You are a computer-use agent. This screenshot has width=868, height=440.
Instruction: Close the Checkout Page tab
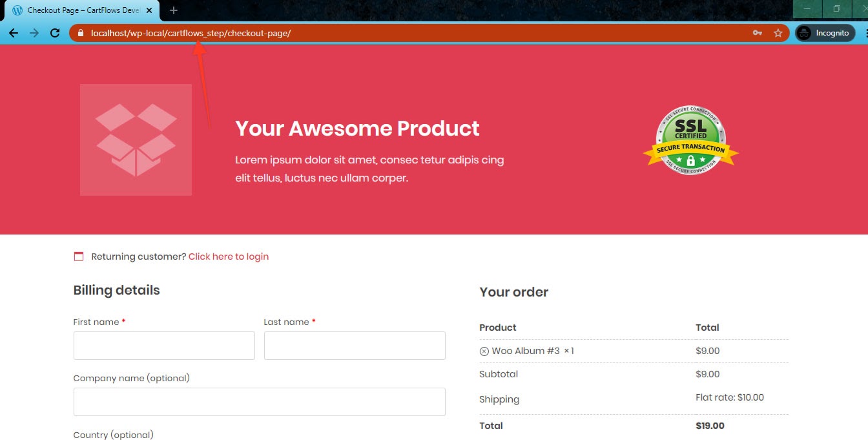coord(150,10)
